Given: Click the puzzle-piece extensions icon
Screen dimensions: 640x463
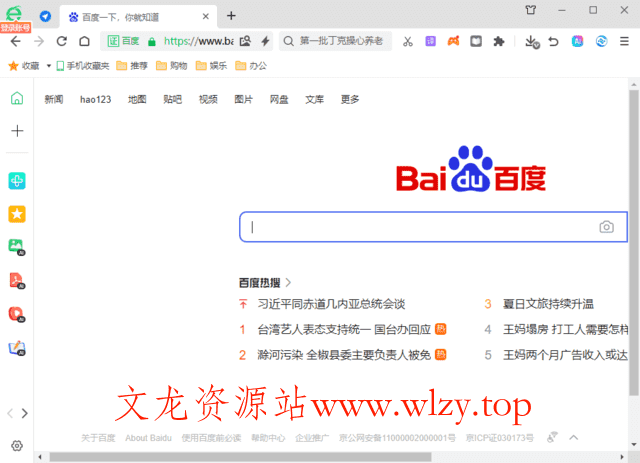Looking at the screenshot, I should pos(499,41).
